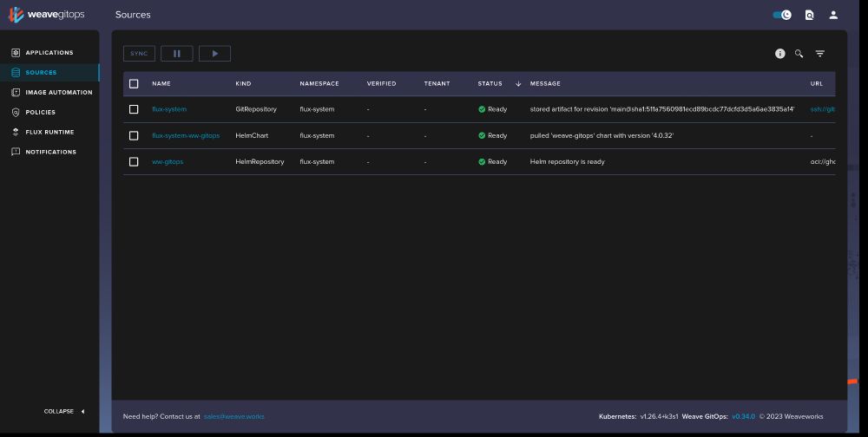Collapse the sidebar navigation
Screen dimensions: 868x437
click(x=64, y=412)
